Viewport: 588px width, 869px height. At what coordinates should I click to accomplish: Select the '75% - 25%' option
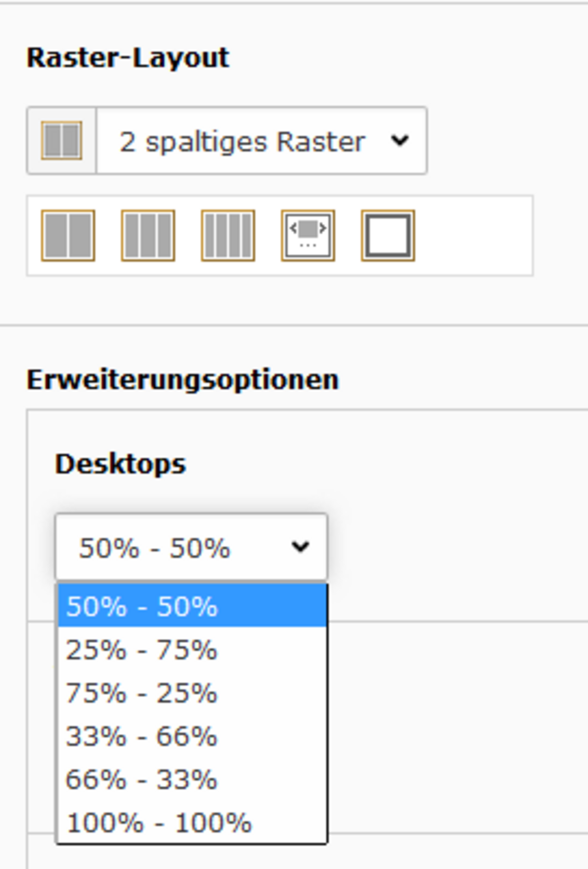pyautogui.click(x=192, y=693)
